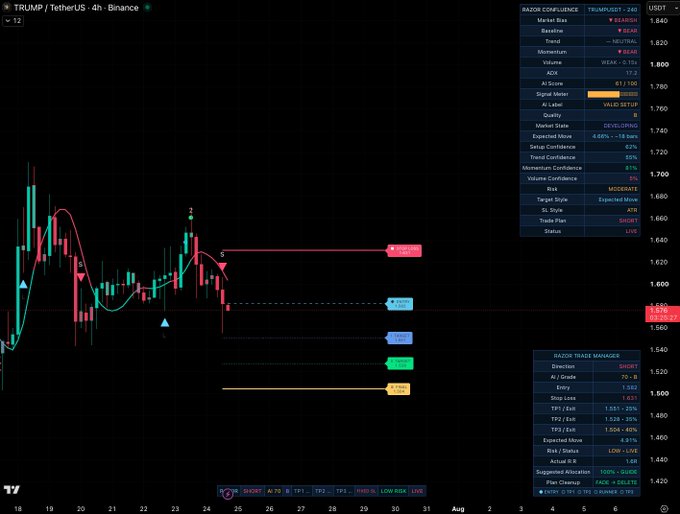Click the Momentum Confidence 81% value

pos(631,168)
